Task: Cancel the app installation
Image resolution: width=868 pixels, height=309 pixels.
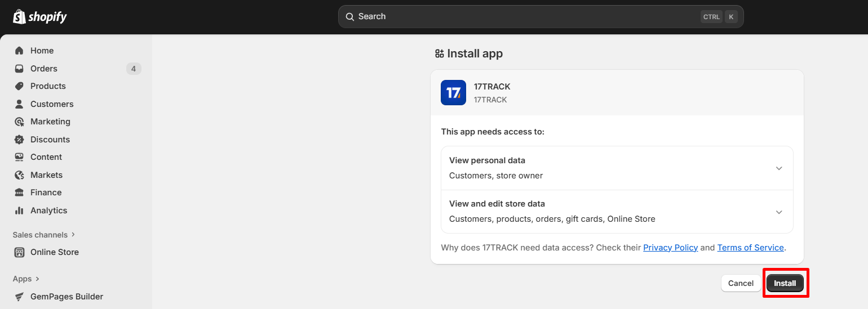Action: coord(741,283)
